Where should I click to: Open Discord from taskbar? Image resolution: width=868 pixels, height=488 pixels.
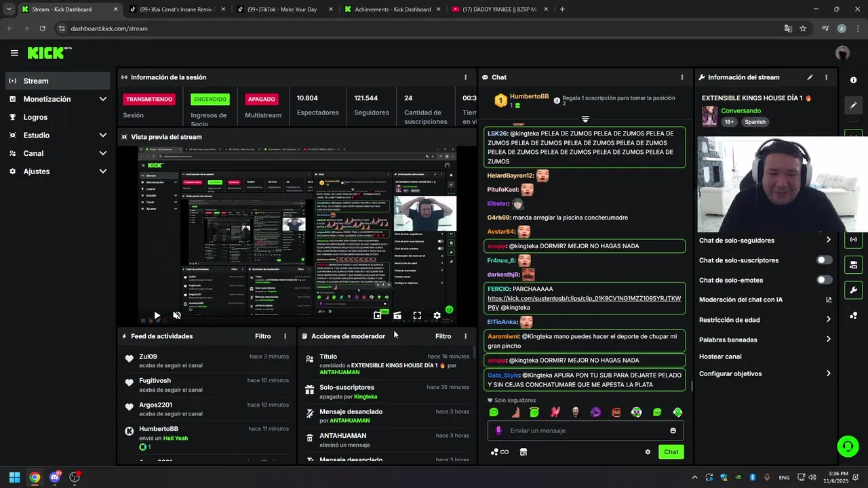[55, 477]
